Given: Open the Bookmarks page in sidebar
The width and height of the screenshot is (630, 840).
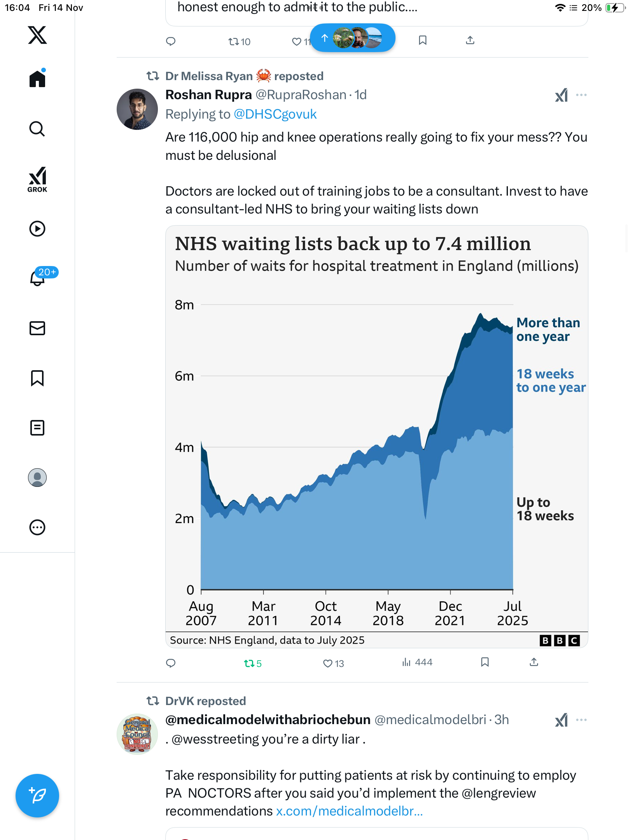Looking at the screenshot, I should 37,378.
